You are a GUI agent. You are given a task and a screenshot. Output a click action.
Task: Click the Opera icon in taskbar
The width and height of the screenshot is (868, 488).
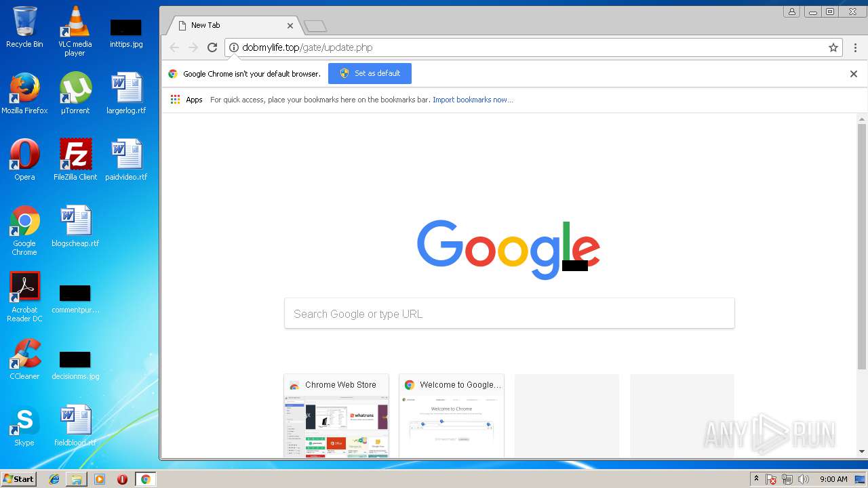click(123, 479)
